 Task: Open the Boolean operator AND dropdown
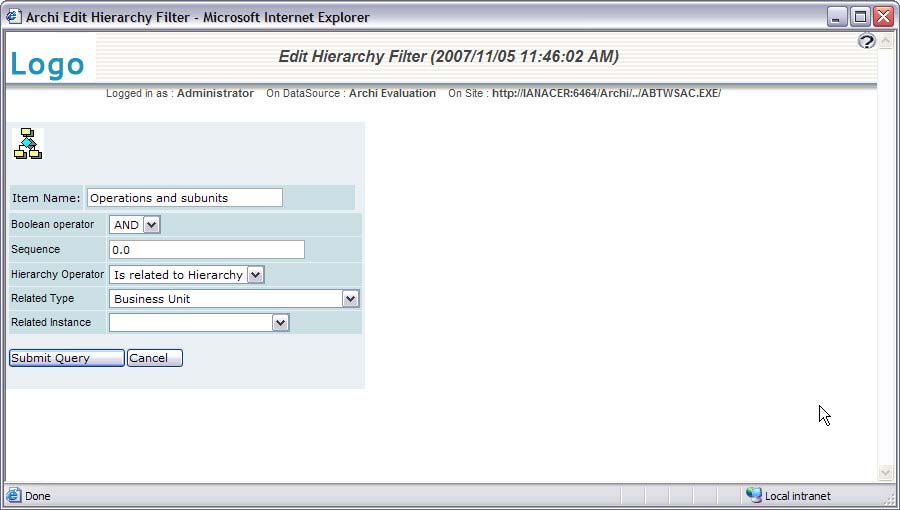point(151,225)
